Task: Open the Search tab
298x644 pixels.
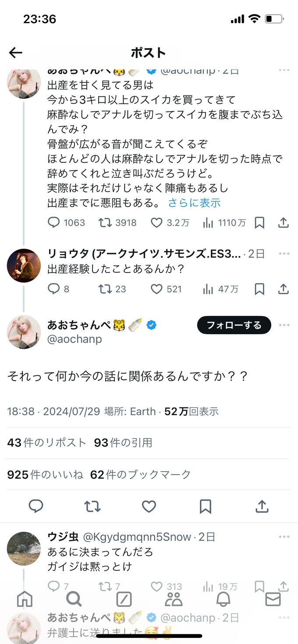Action: coord(74,599)
